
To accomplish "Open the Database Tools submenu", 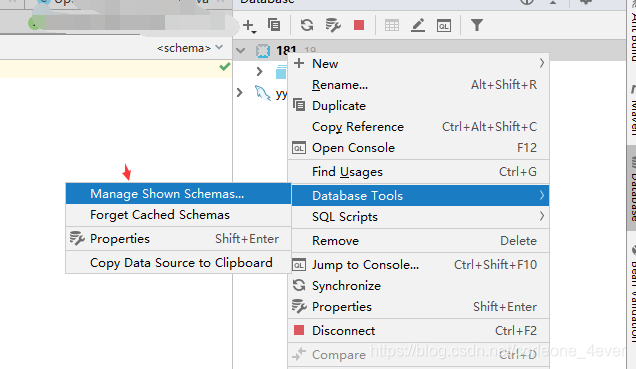I will point(420,195).
